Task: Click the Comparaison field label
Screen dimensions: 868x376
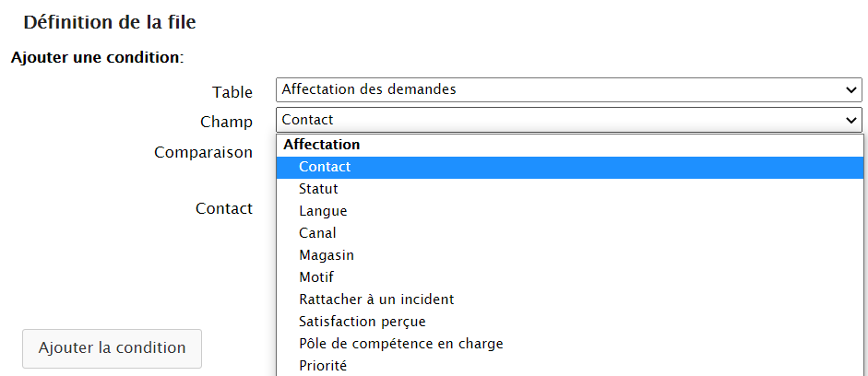Action: click(x=203, y=152)
